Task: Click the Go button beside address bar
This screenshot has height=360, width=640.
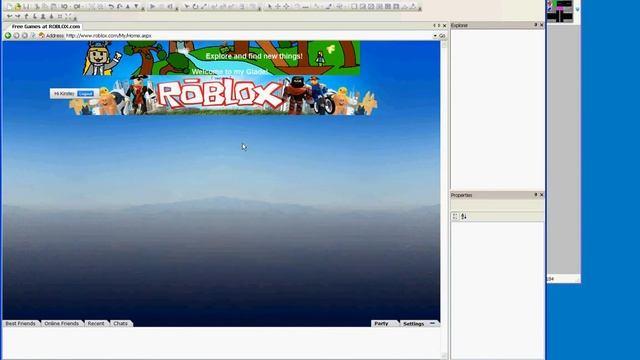Action: click(x=442, y=36)
